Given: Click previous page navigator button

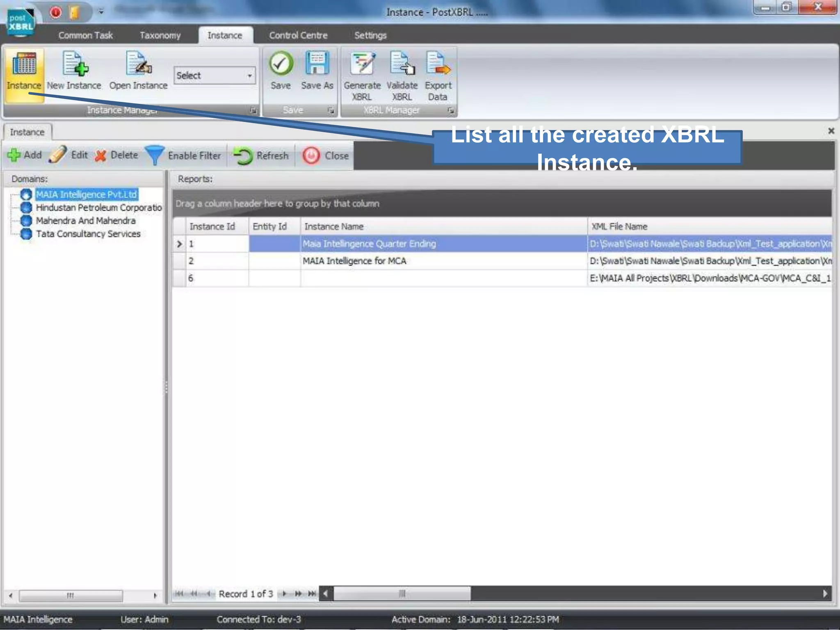Looking at the screenshot, I should coord(194,593).
